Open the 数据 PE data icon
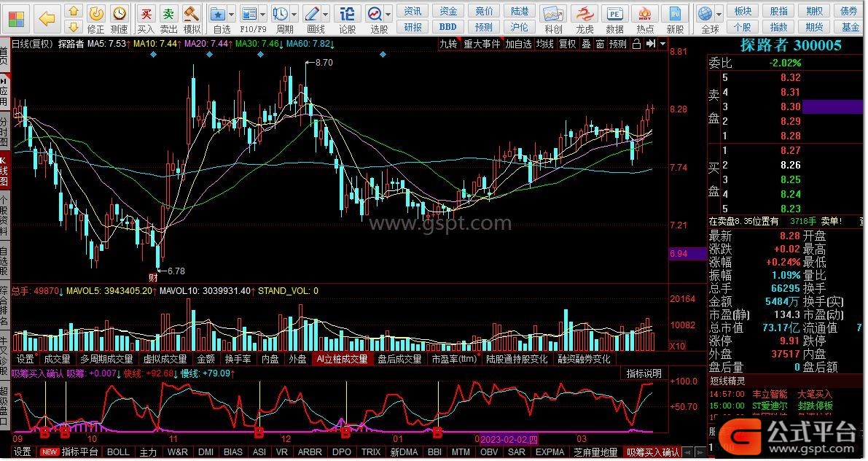 [614, 19]
